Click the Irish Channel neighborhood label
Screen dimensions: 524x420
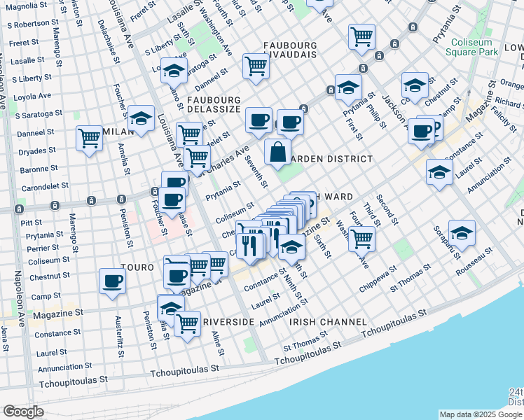328,321
